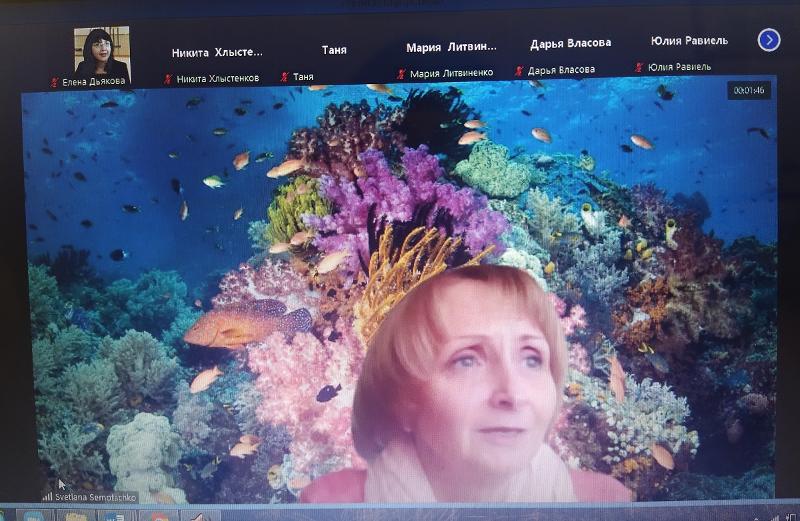Click signal strength icon beside Svetlana's name
Viewport: 800px width, 521px height.
[x=48, y=495]
